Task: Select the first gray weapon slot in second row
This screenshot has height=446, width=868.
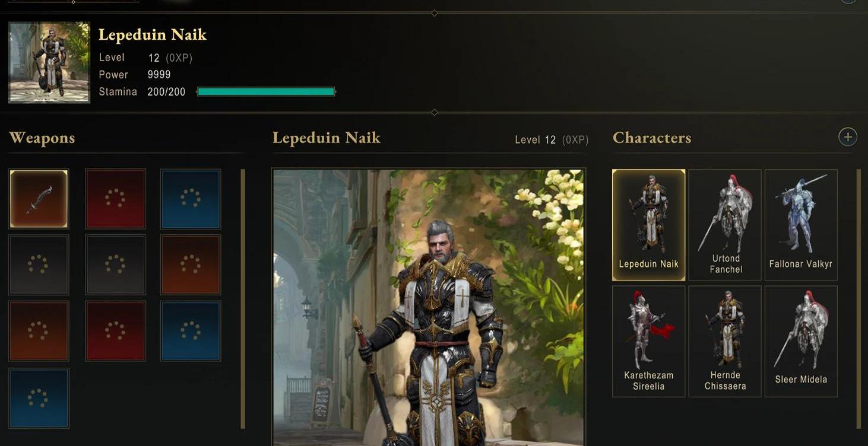Action: point(39,265)
